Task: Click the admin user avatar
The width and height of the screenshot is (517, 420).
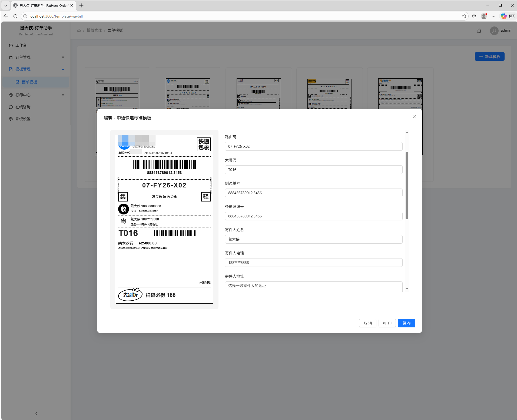Action: tap(494, 31)
